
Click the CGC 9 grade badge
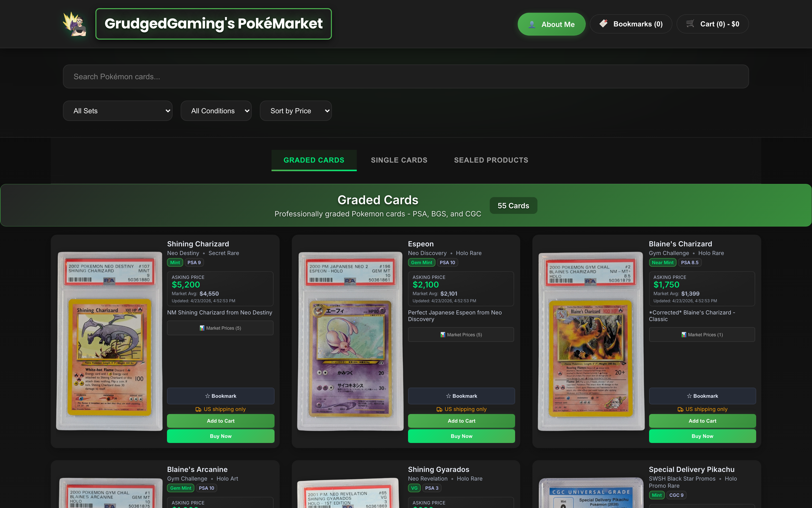tap(676, 495)
